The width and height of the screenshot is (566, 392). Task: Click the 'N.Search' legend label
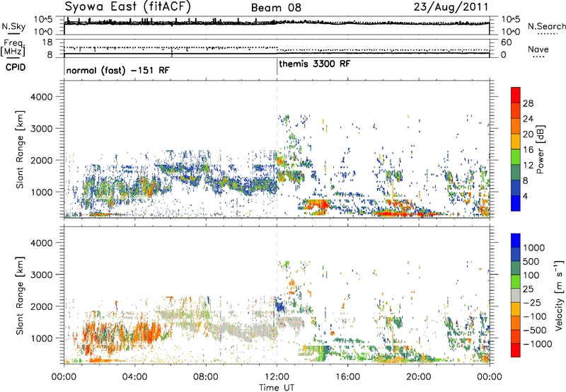(x=546, y=26)
